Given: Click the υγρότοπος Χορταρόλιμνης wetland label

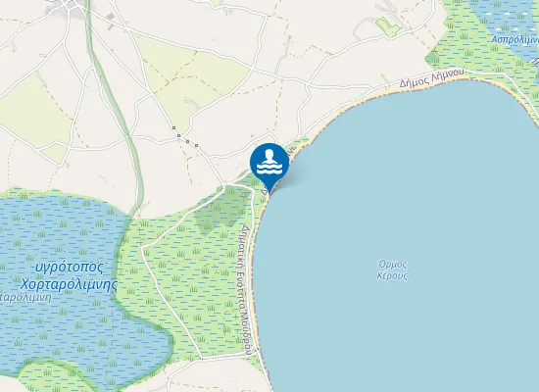Looking at the screenshot, I should (x=70, y=275).
